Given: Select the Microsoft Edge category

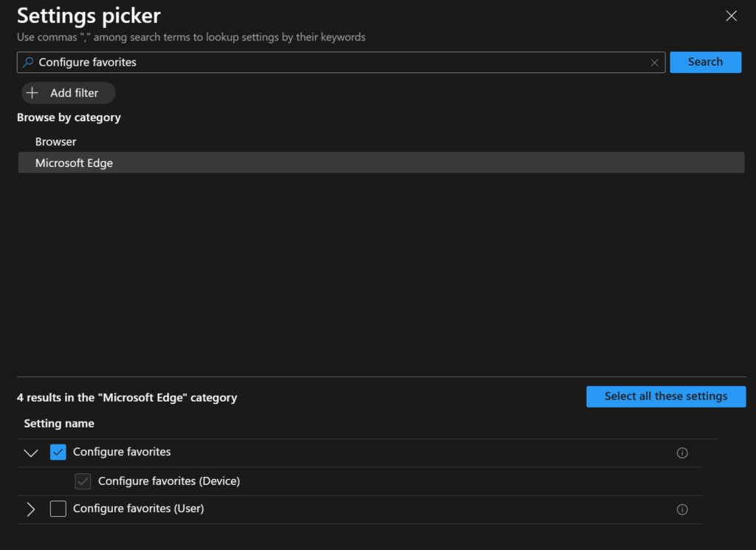Looking at the screenshot, I should [x=381, y=163].
